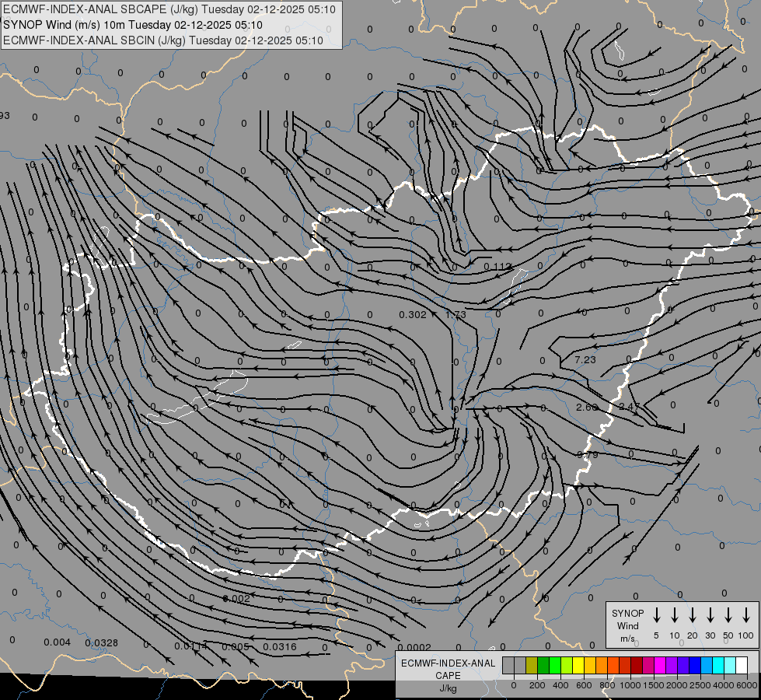Click the 1500 tick label on color scale
The height and width of the screenshot is (700, 761).
(x=654, y=685)
